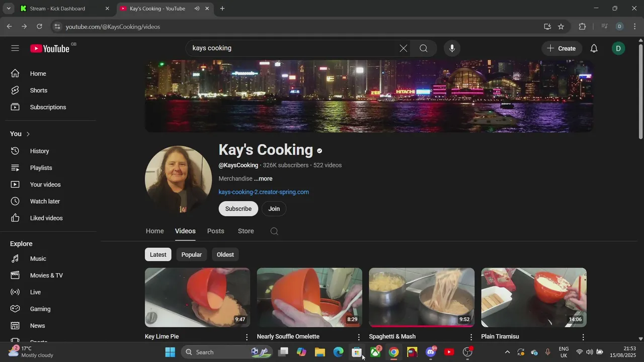Open taskbar weather widget

(x=31, y=352)
